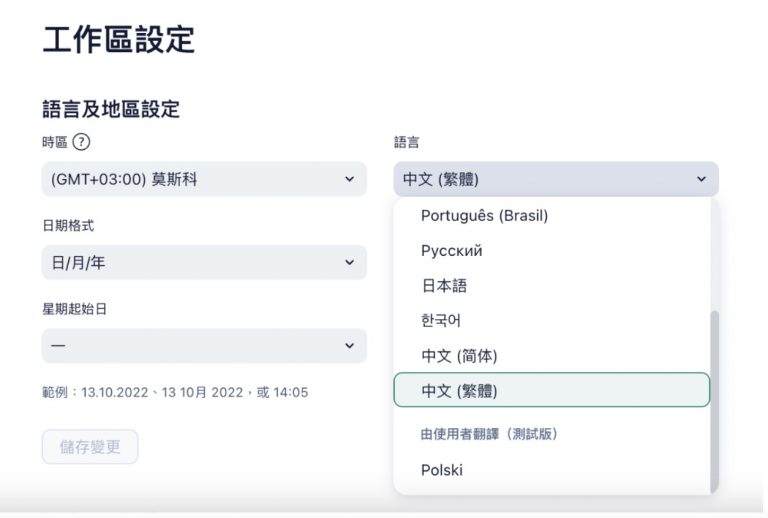The height and width of the screenshot is (518, 768).
Task: Click the chevron arrow in 語言 field
Action: (700, 180)
